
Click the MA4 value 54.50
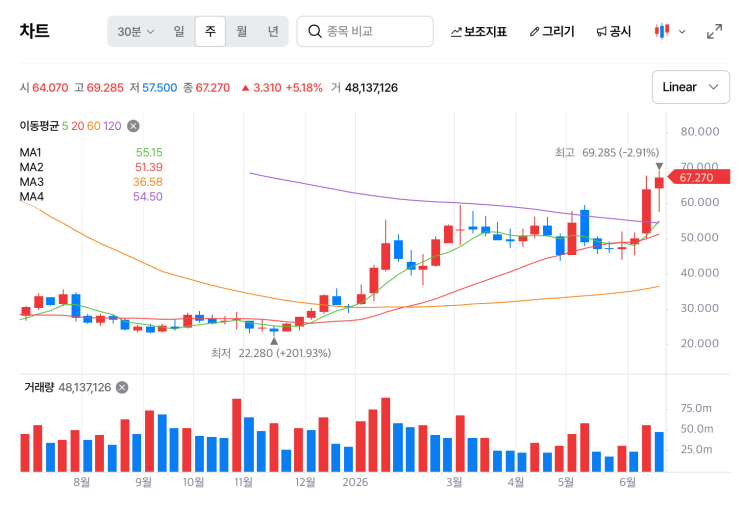point(148,197)
